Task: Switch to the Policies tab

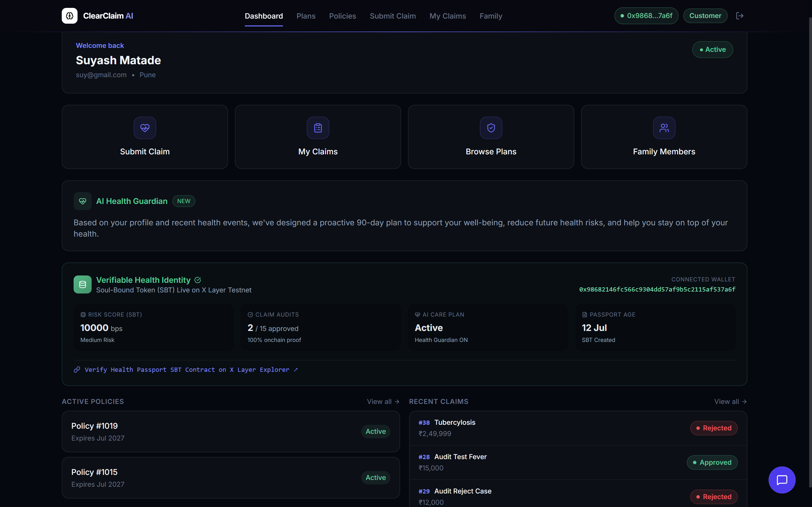Action: 343,16
